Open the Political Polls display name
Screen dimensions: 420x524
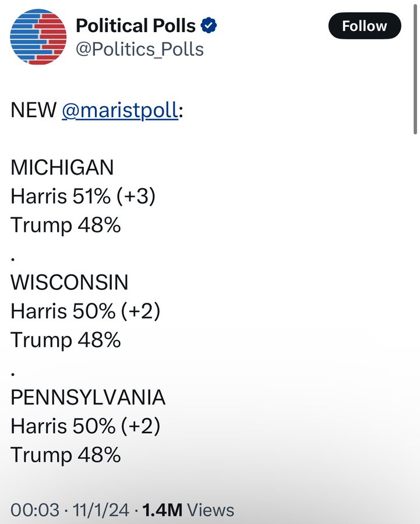pos(136,26)
